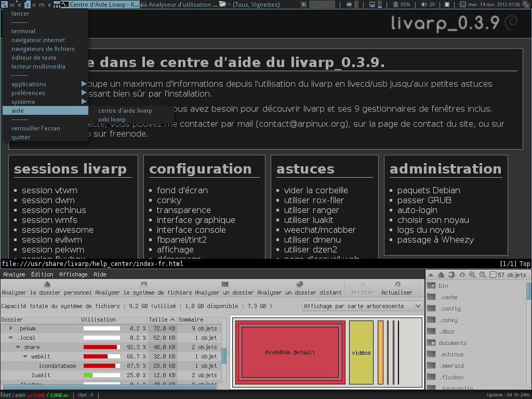Select the highlighted 's' tag in the taglist
This screenshot has height=399, width=532.
[27, 4]
